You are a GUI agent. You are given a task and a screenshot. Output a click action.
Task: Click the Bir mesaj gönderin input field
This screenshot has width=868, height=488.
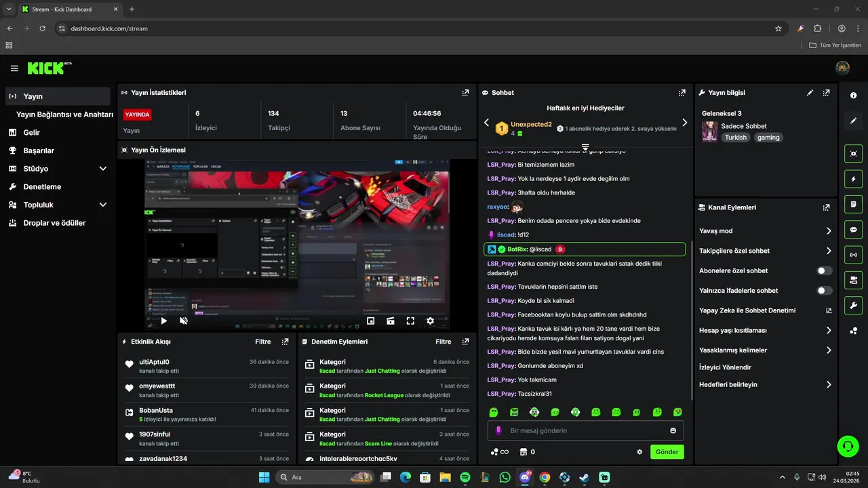point(585,430)
